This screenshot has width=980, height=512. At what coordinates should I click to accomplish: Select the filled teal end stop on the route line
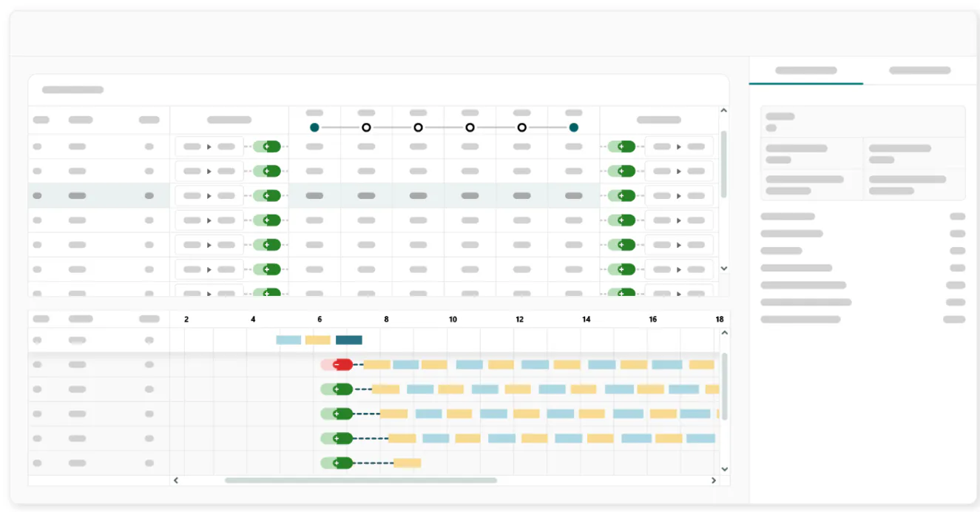[573, 127]
